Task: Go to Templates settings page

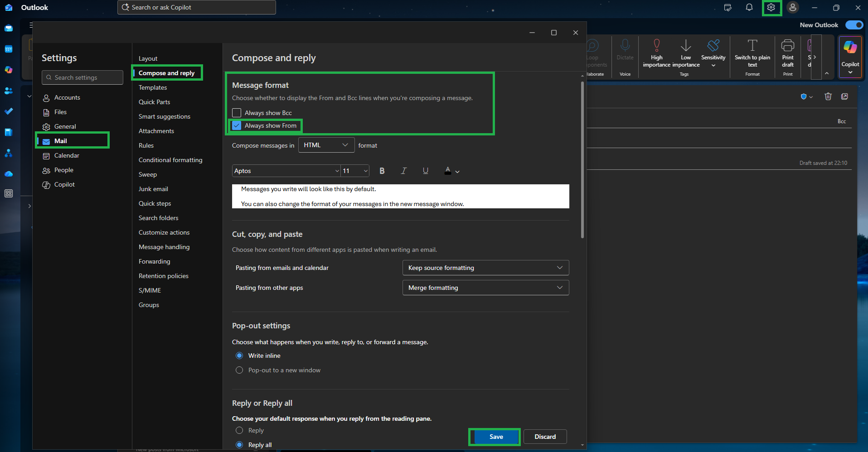Action: pyautogui.click(x=153, y=87)
